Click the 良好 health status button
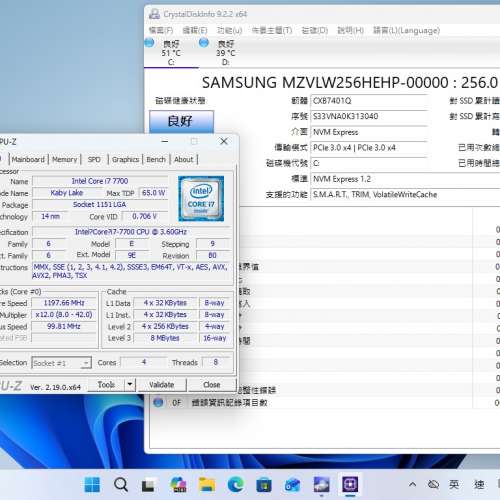The width and height of the screenshot is (500, 500). tap(181, 121)
